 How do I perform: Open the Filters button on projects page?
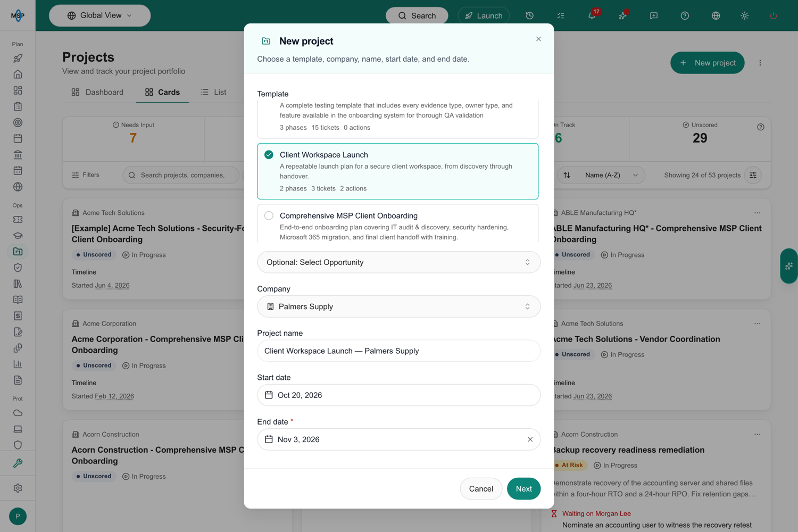point(86,175)
